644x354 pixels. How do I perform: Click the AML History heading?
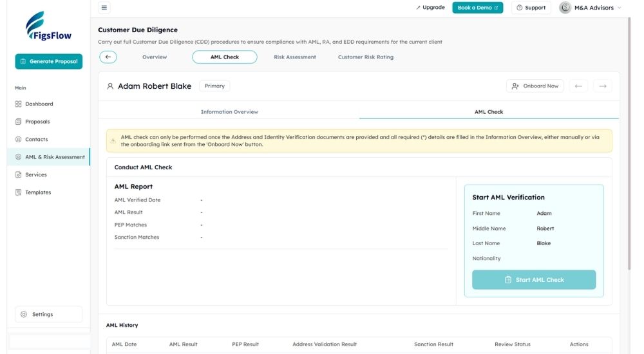coord(122,325)
